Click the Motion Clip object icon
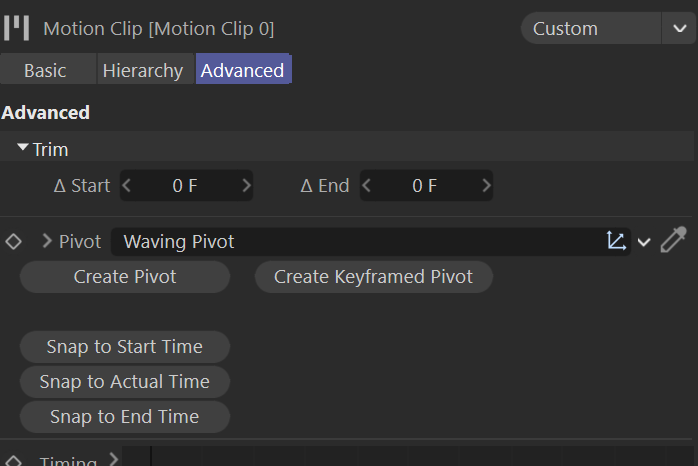The image size is (698, 466). tap(16, 27)
